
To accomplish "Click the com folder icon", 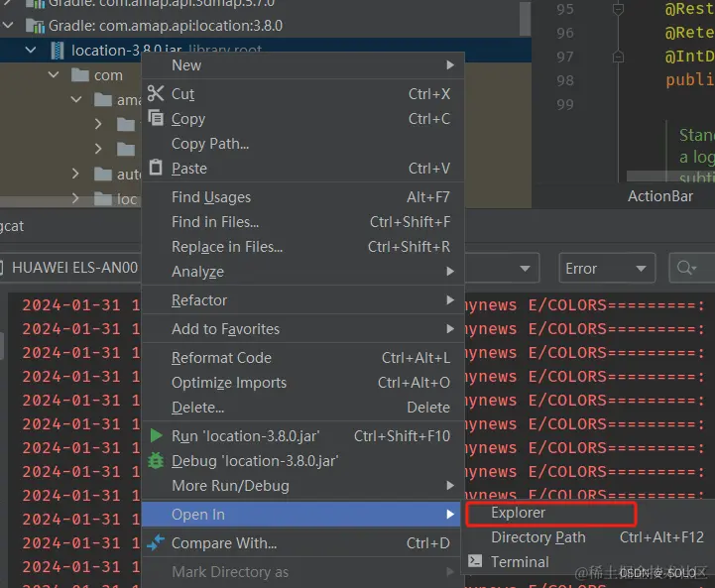I will pos(80,74).
